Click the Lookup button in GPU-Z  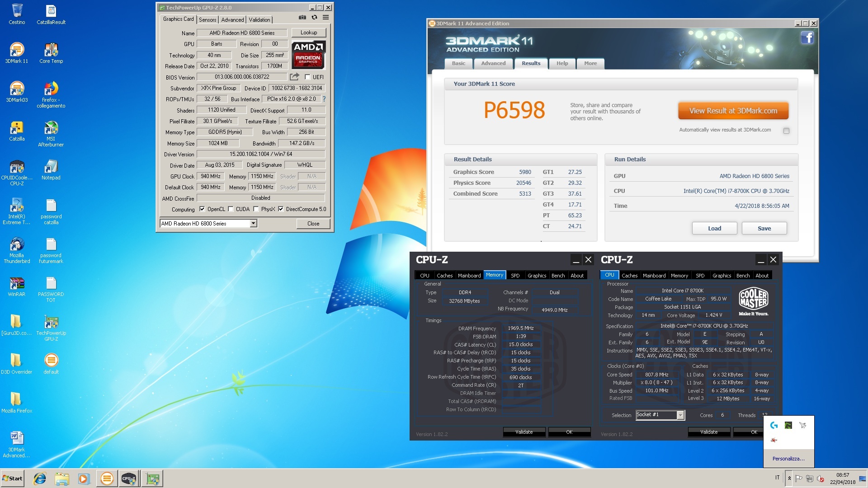[309, 33]
